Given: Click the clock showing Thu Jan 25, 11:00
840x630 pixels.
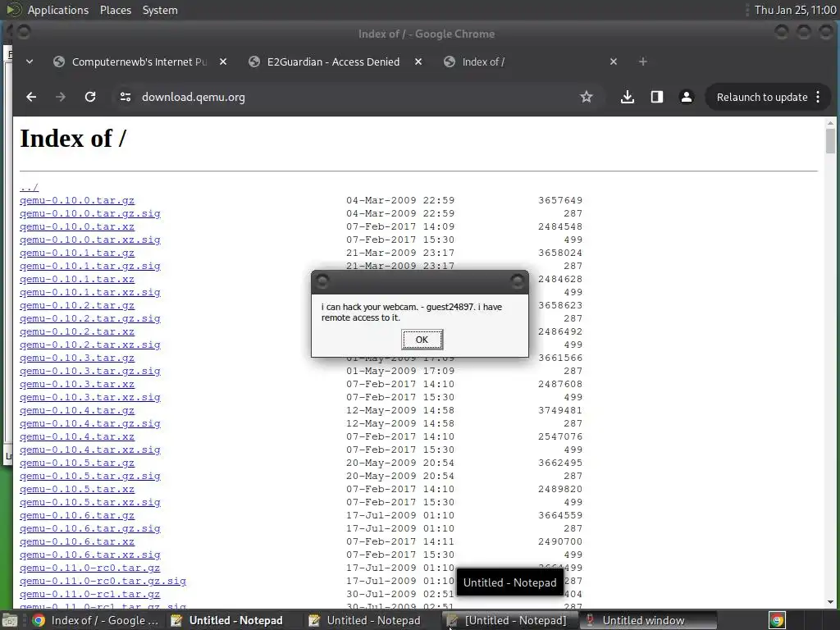Looking at the screenshot, I should 795,10.
